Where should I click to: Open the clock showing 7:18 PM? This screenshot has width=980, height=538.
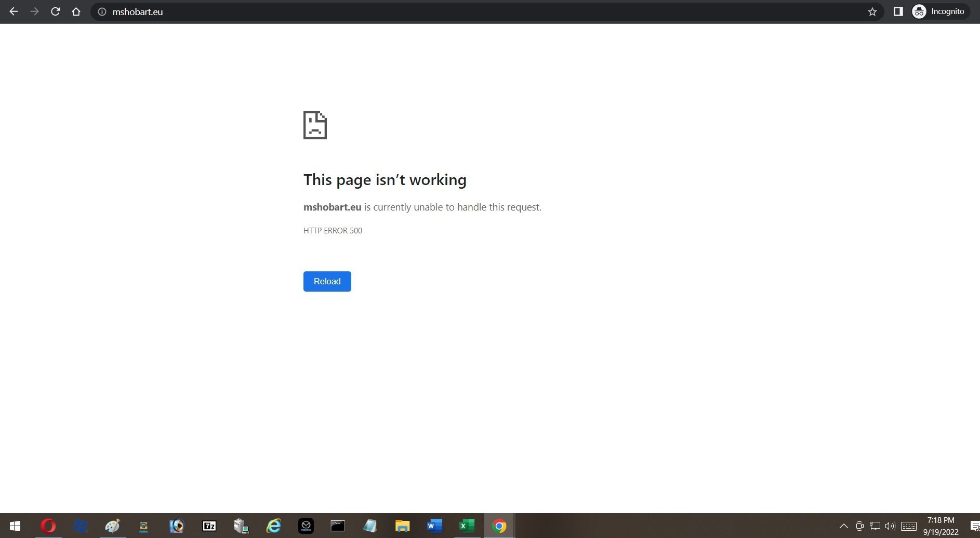pyautogui.click(x=941, y=526)
